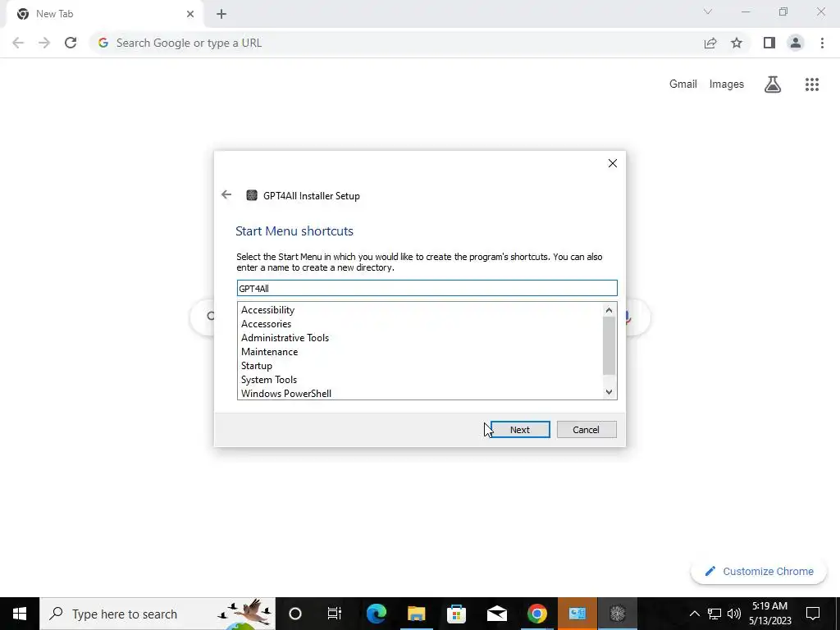This screenshot has height=630, width=840.
Task: Open a new Chrome tab with plus button
Action: (221, 15)
